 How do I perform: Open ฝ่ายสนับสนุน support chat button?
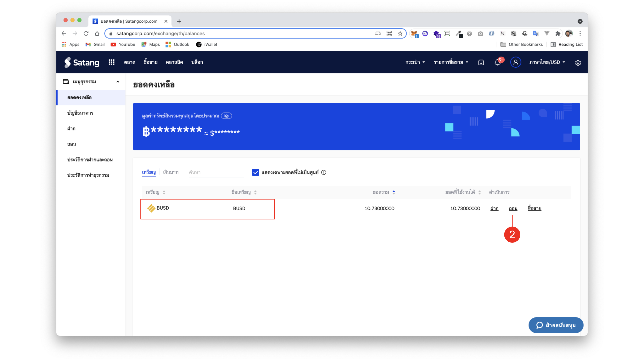tap(556, 325)
